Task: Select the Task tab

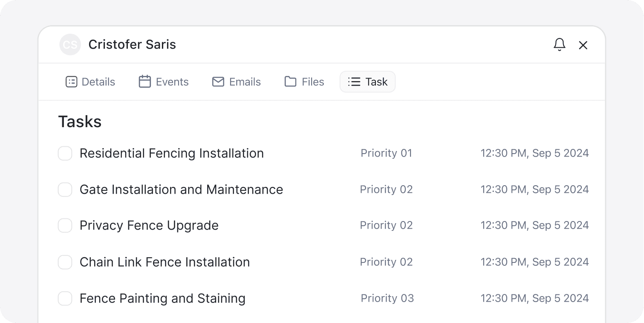Action: [367, 82]
